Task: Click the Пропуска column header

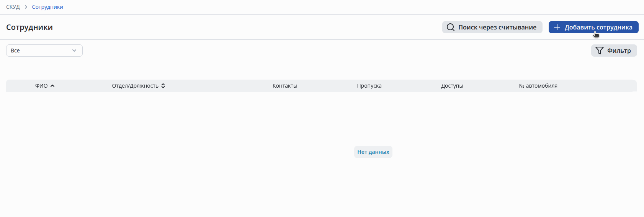Action: tap(369, 86)
